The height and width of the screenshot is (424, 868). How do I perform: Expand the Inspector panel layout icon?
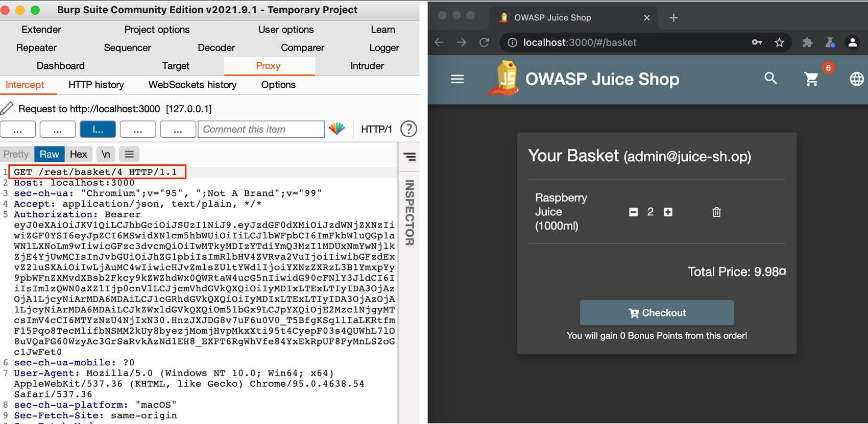(x=409, y=157)
